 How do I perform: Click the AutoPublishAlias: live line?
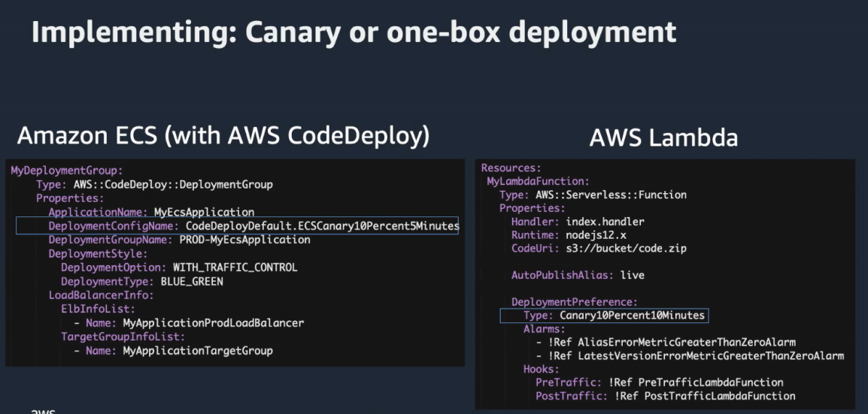pyautogui.click(x=578, y=275)
